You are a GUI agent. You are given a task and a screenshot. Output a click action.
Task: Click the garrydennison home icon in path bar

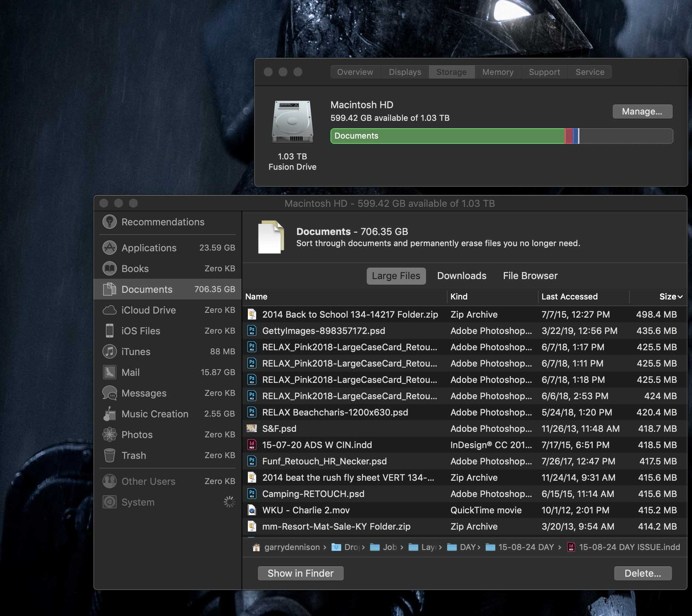pyautogui.click(x=256, y=547)
